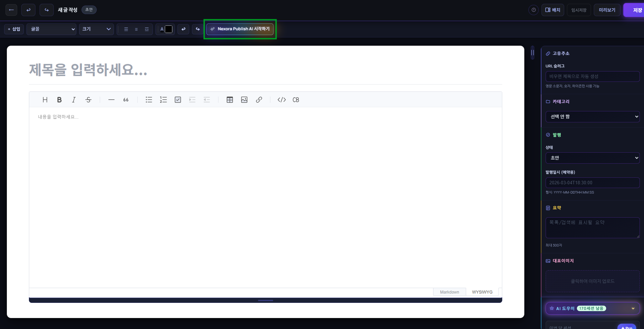644x329 pixels.
Task: Insert an image in the content area
Action: coord(244,100)
